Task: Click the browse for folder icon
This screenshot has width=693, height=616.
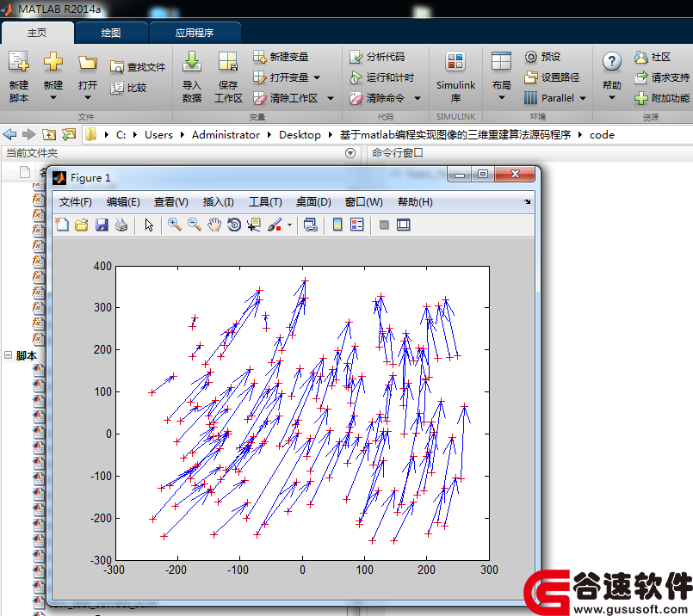Action: click(69, 134)
